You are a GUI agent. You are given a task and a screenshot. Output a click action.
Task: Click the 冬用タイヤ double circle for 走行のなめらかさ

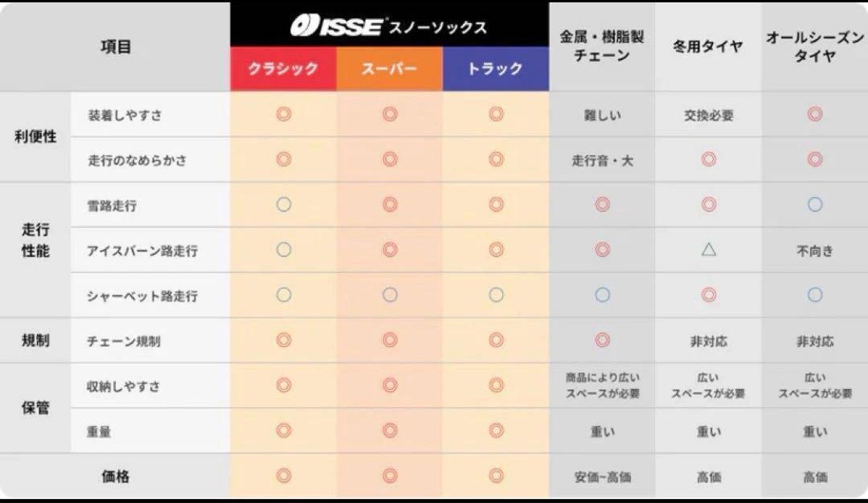[708, 160]
